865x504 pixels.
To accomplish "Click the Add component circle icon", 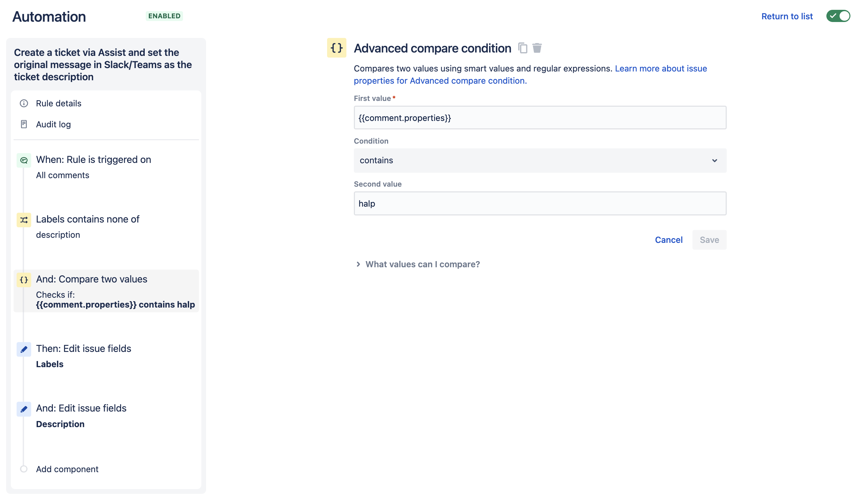I will click(x=24, y=469).
